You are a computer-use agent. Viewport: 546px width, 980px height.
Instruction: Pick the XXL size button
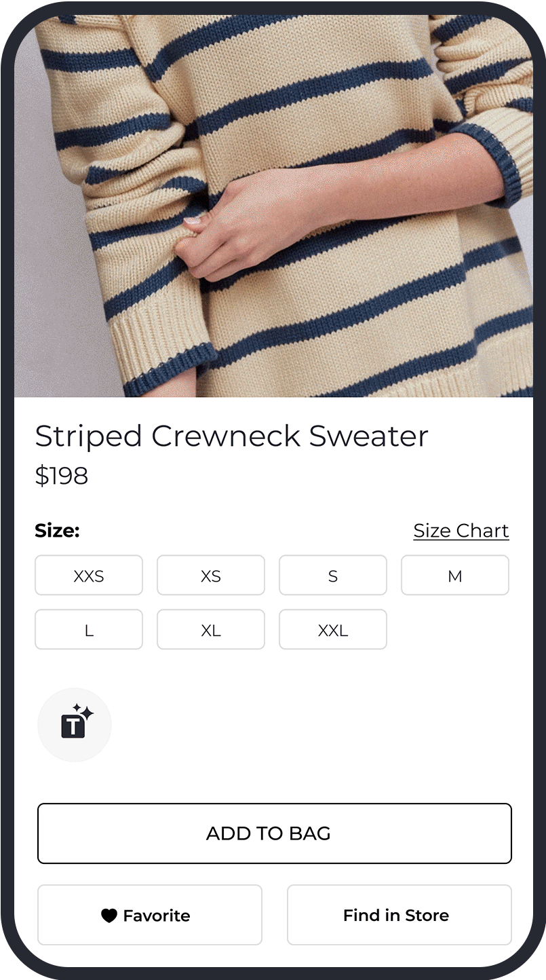pyautogui.click(x=333, y=630)
